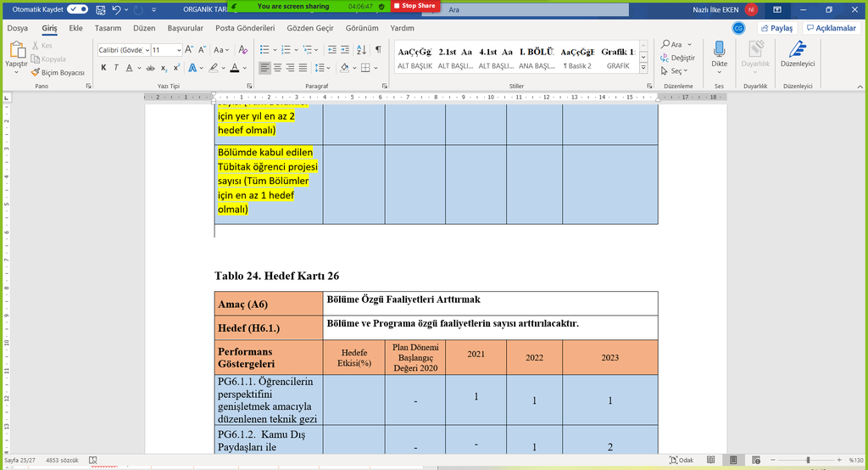The width and height of the screenshot is (868, 470).
Task: Select Biçim Boyacısı format painter
Action: (x=58, y=73)
